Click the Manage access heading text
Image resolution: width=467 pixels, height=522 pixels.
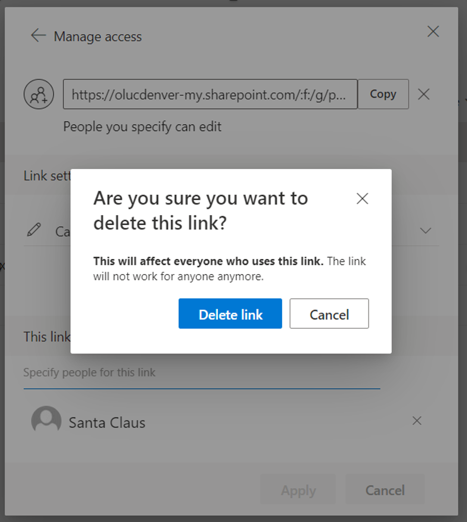[98, 36]
